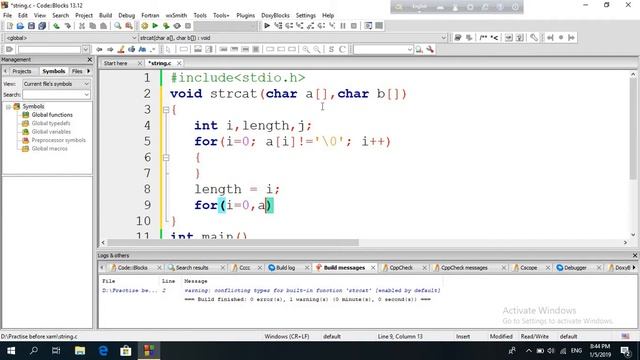Screen dimensions: 640x360
Task: Select Global functions in symbols tree
Action: (x=52, y=115)
